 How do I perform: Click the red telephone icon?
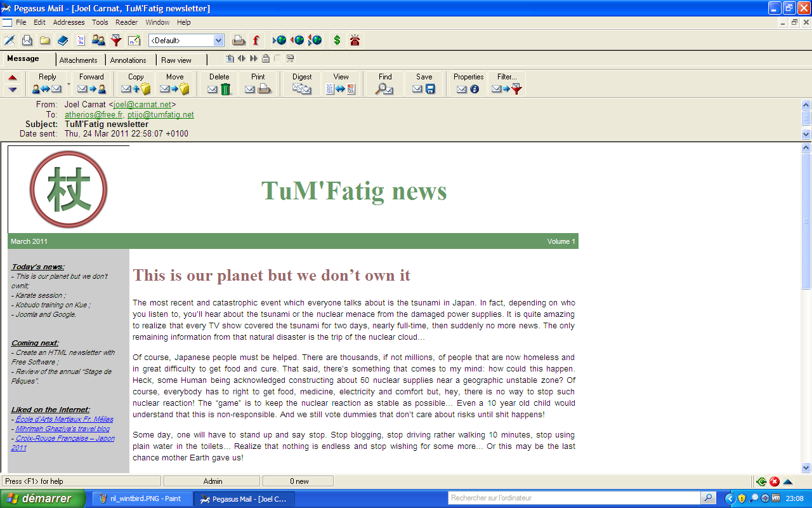[x=355, y=40]
